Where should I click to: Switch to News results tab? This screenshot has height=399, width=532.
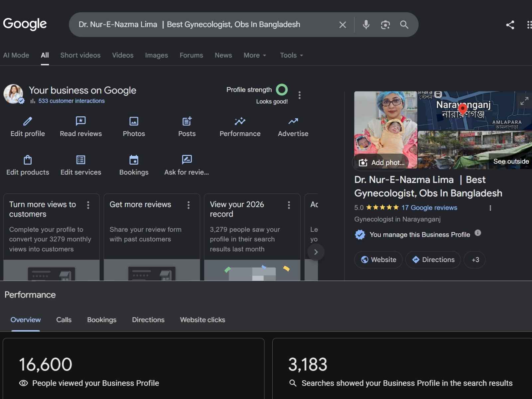click(223, 55)
